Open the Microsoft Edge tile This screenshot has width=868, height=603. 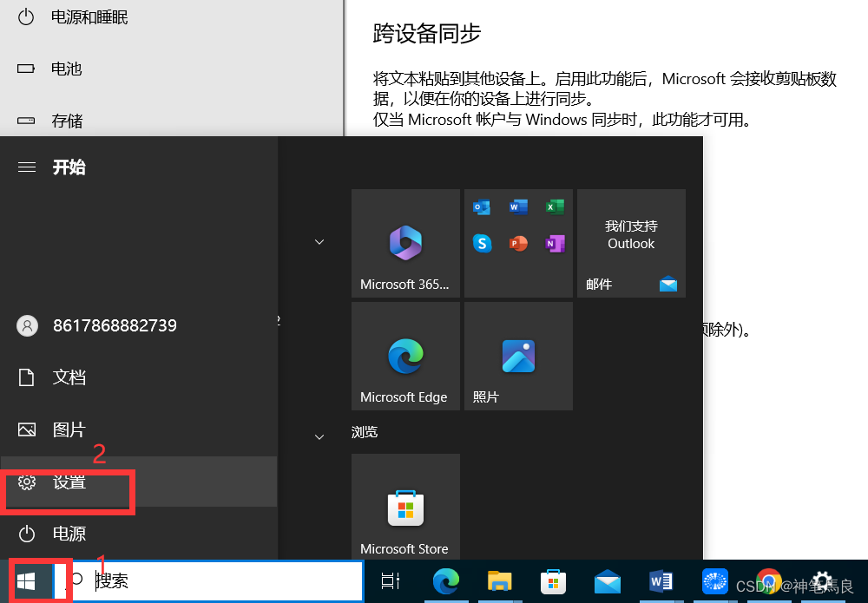click(x=405, y=357)
